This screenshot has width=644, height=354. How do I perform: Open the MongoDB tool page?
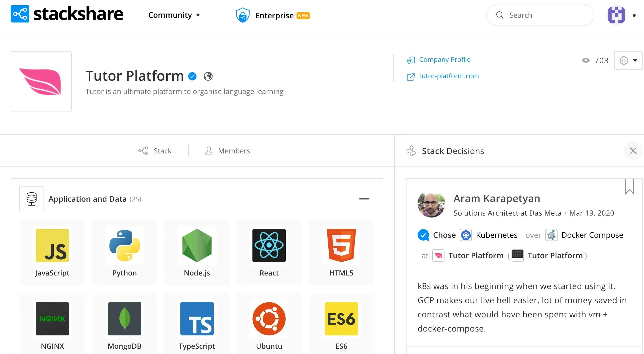(124, 319)
